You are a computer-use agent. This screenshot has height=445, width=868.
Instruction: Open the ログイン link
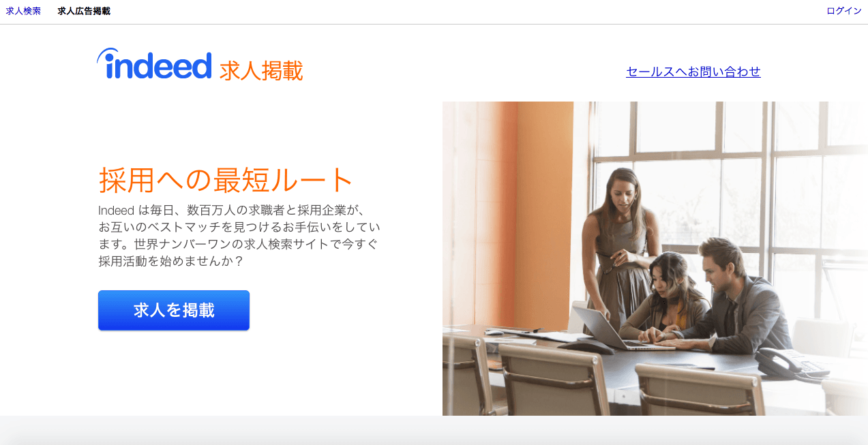[x=844, y=11]
